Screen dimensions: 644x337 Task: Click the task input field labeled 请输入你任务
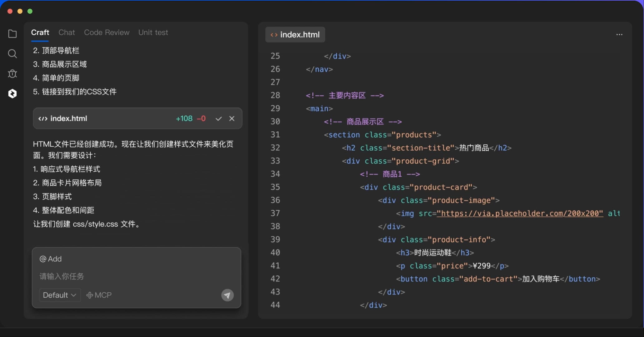(x=61, y=276)
